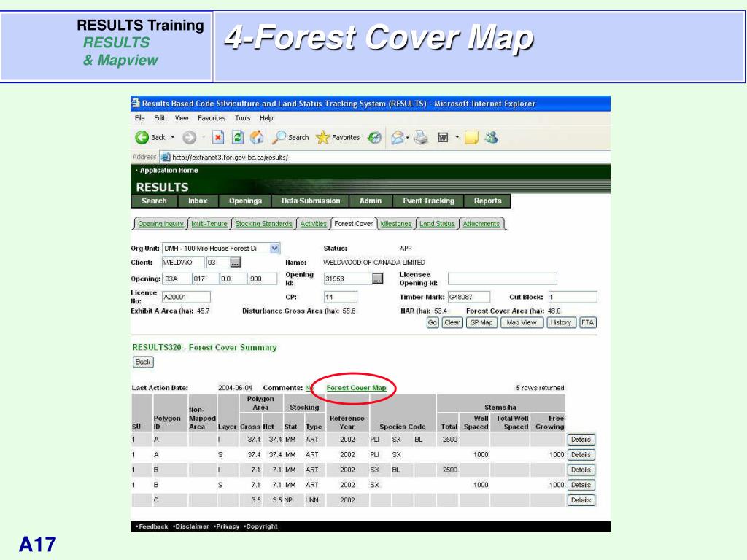Click the Clear button
Image resolution: width=747 pixels, height=560 pixels.
click(452, 322)
